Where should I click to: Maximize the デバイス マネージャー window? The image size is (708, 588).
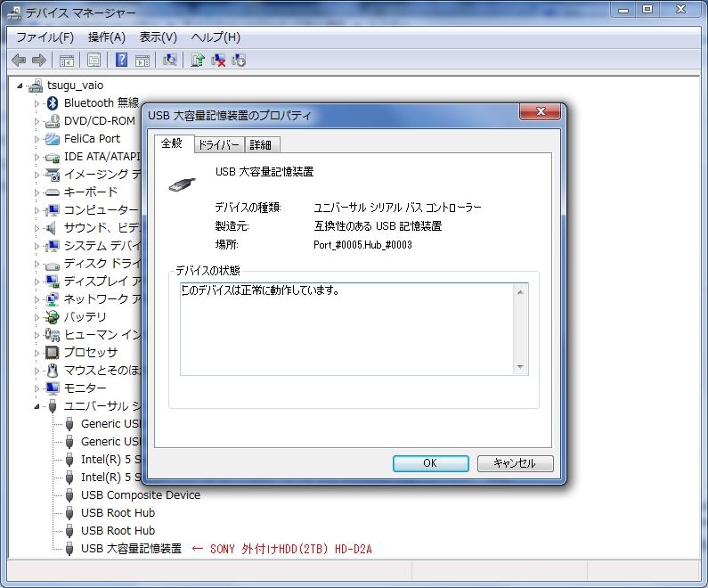pos(648,9)
